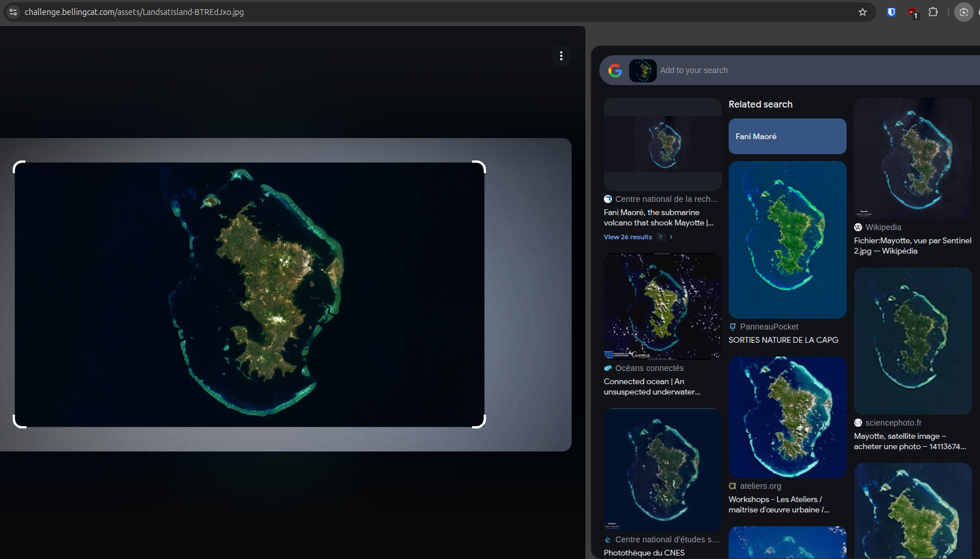Open the Bitwarden extension

(x=891, y=12)
